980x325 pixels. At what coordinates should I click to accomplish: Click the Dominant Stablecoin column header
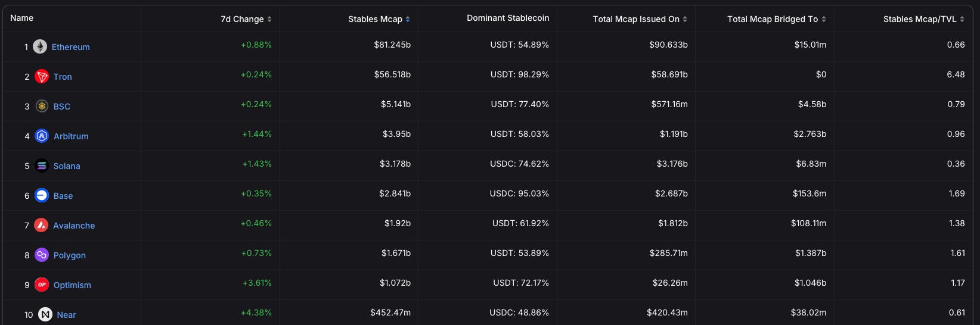click(508, 18)
